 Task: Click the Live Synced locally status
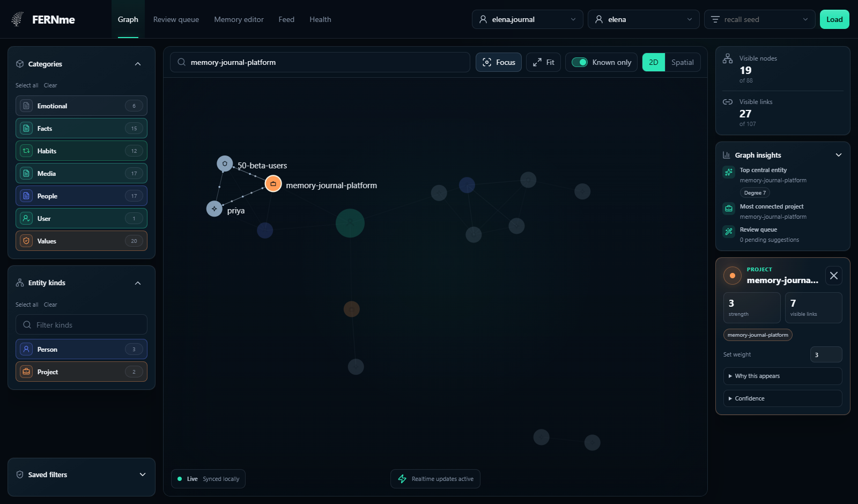click(208, 479)
